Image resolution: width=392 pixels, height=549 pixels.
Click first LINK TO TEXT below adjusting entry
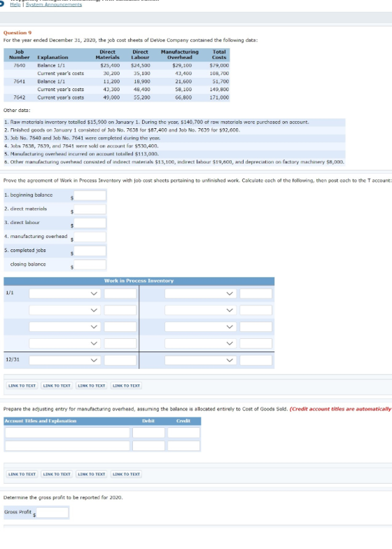click(x=22, y=474)
